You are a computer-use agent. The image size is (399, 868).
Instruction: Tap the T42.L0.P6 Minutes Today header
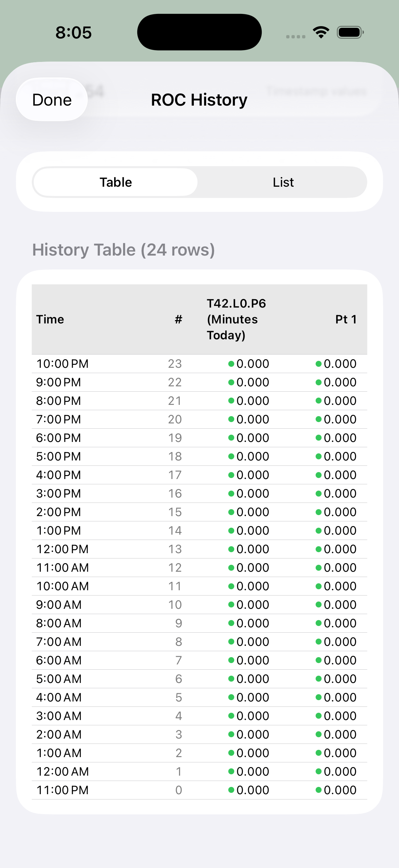[x=236, y=319]
